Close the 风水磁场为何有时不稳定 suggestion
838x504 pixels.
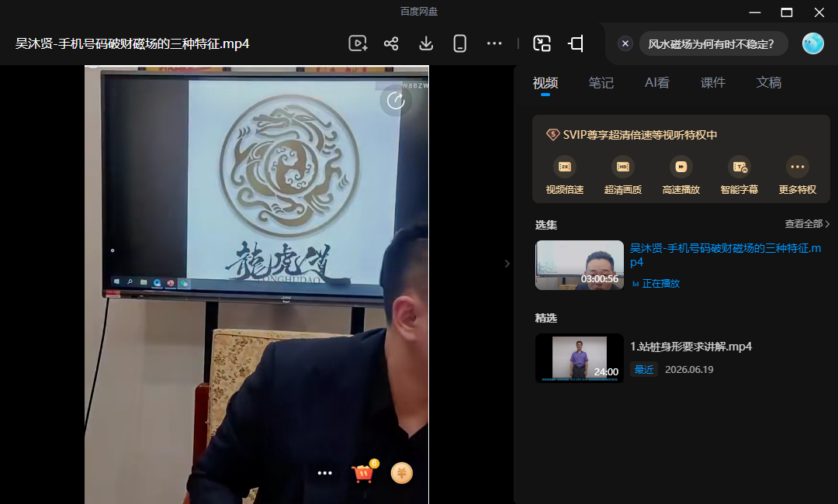click(625, 43)
